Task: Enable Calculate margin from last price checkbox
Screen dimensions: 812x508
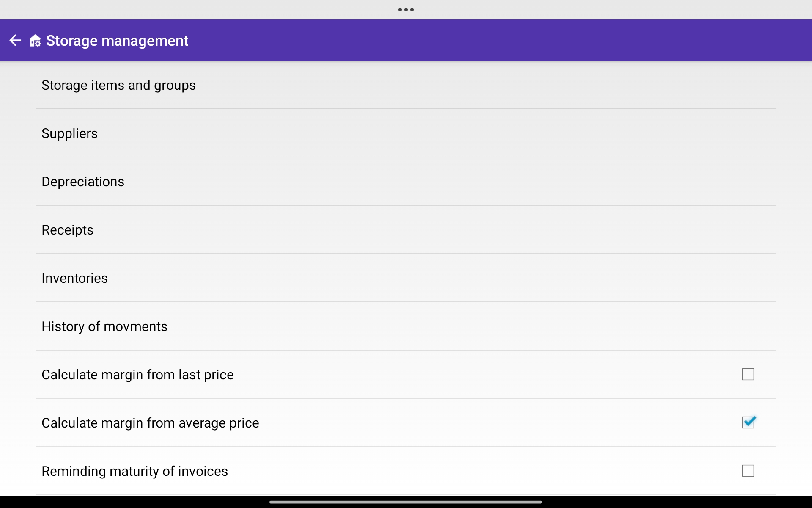Action: 748,374
